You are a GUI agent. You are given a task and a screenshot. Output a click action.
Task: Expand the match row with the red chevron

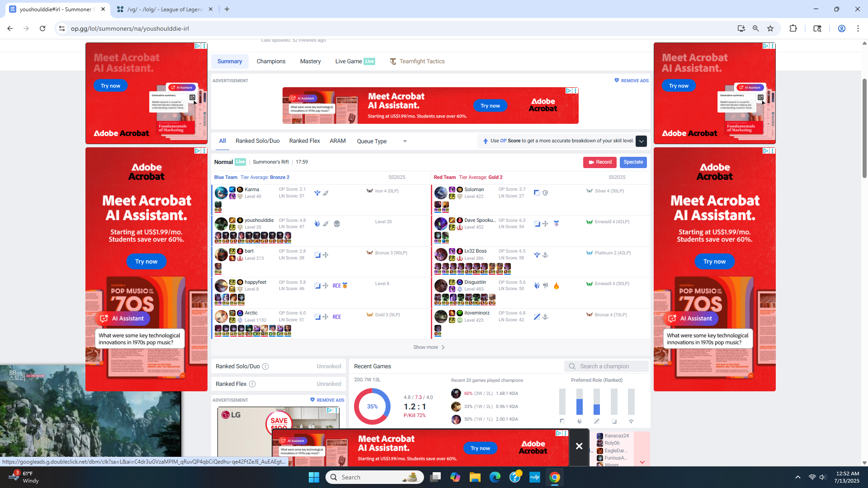pyautogui.click(x=642, y=462)
